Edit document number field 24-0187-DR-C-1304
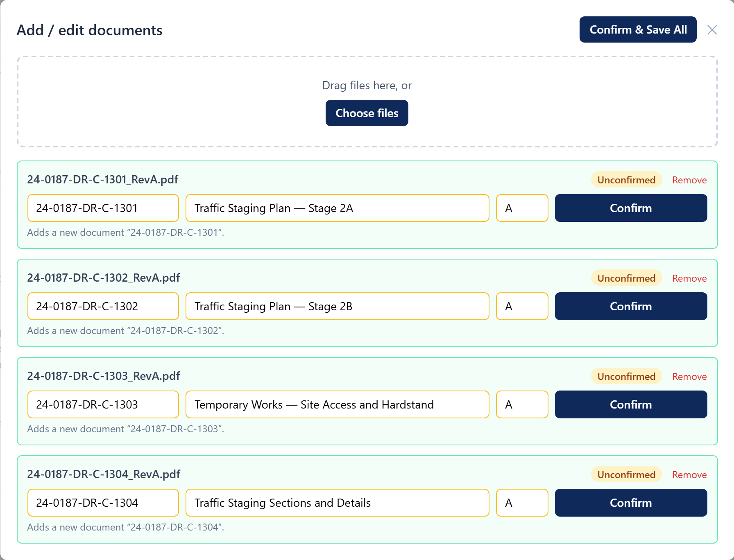 pyautogui.click(x=103, y=503)
